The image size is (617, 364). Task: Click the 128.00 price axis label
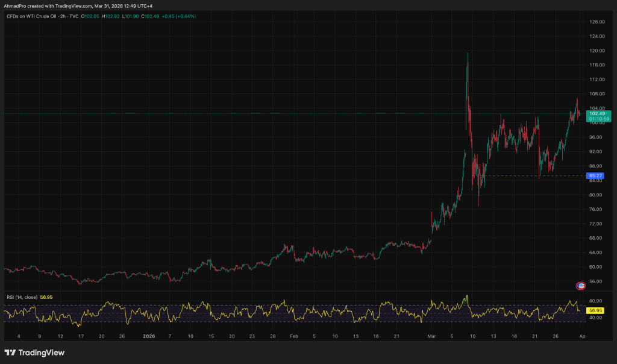click(x=597, y=22)
